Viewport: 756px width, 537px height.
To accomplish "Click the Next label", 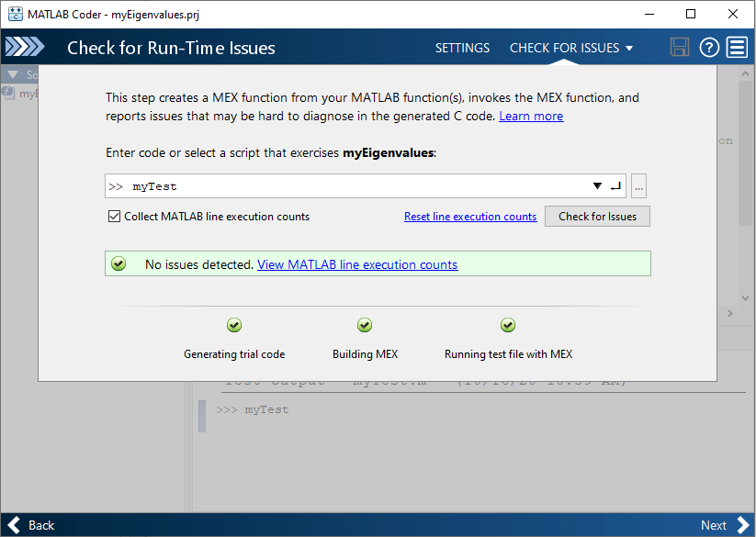I will pyautogui.click(x=713, y=525).
